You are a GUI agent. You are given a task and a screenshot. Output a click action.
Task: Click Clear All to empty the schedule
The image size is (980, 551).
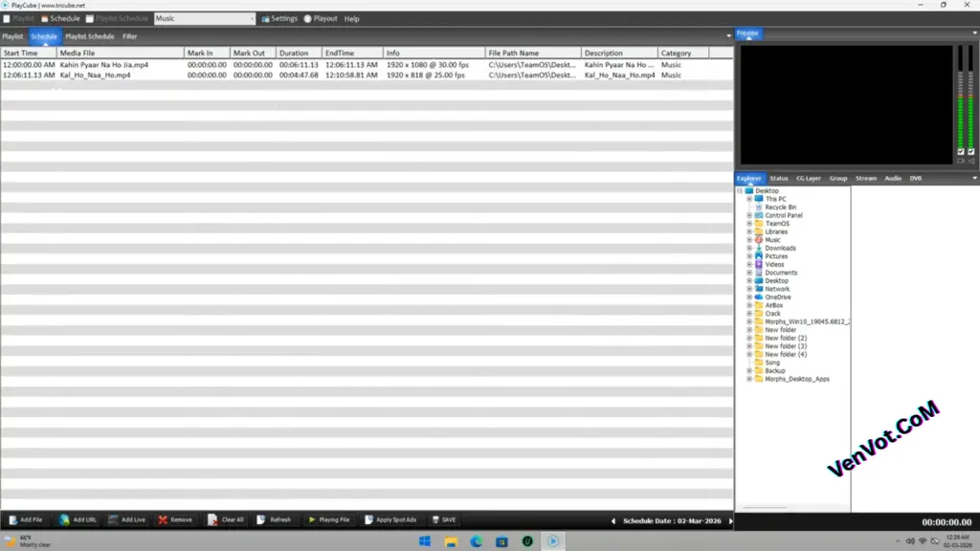pyautogui.click(x=226, y=519)
